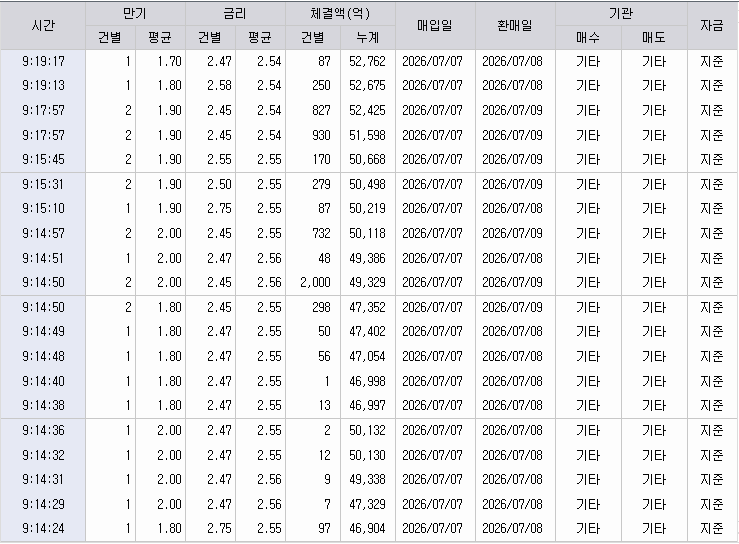Select the 9:14:36 time cell
The image size is (739, 544).
click(x=43, y=430)
